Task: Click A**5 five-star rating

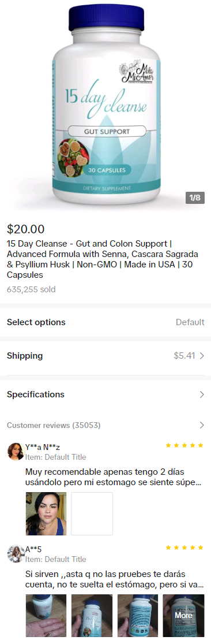Action: (184, 548)
